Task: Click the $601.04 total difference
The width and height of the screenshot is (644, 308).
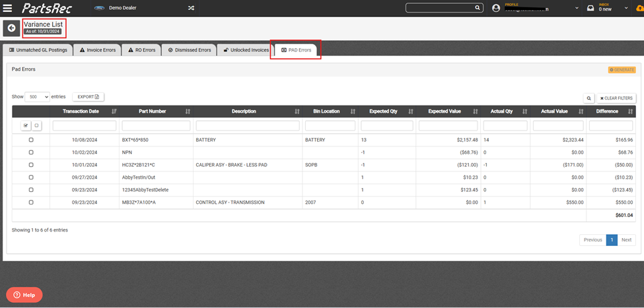Action: (x=624, y=215)
